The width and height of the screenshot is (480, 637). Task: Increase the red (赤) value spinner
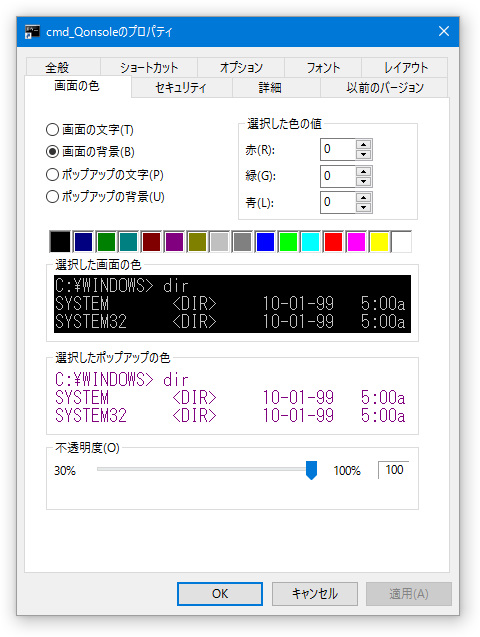coord(363,145)
